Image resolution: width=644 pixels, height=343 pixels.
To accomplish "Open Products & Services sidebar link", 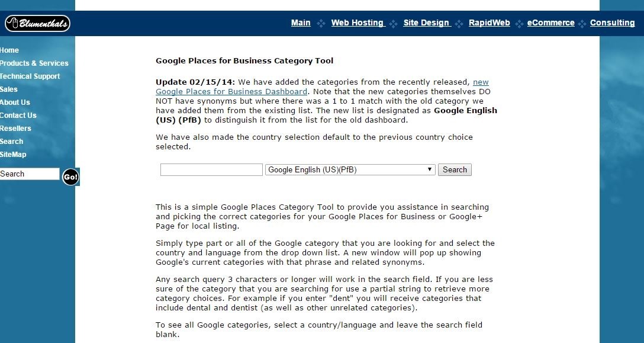I will [34, 63].
